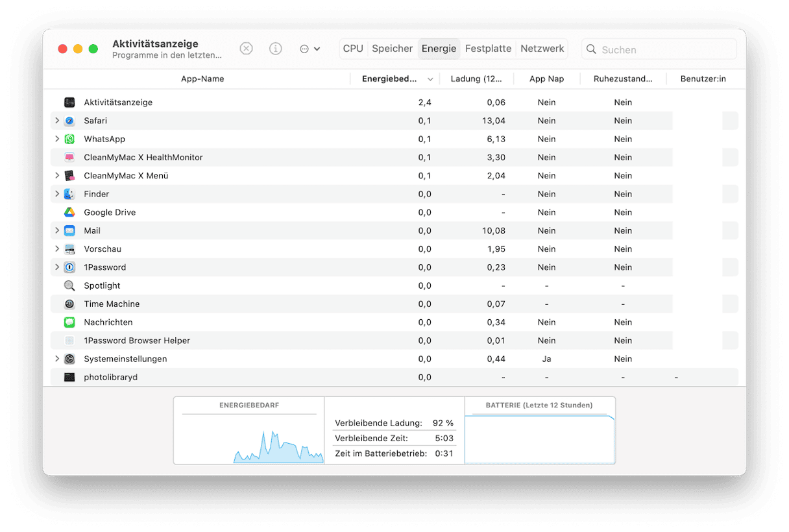
Task: Open the Festplatte tab
Action: click(x=488, y=49)
